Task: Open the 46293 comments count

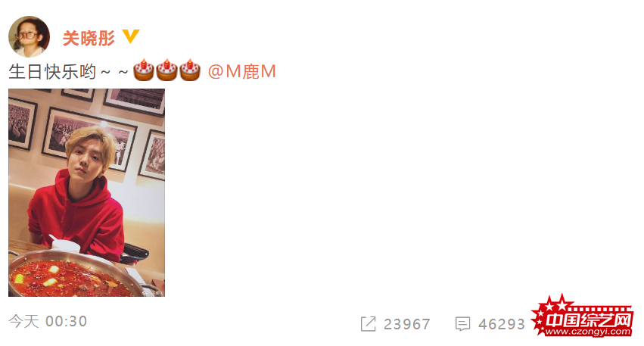Action: pos(502,324)
